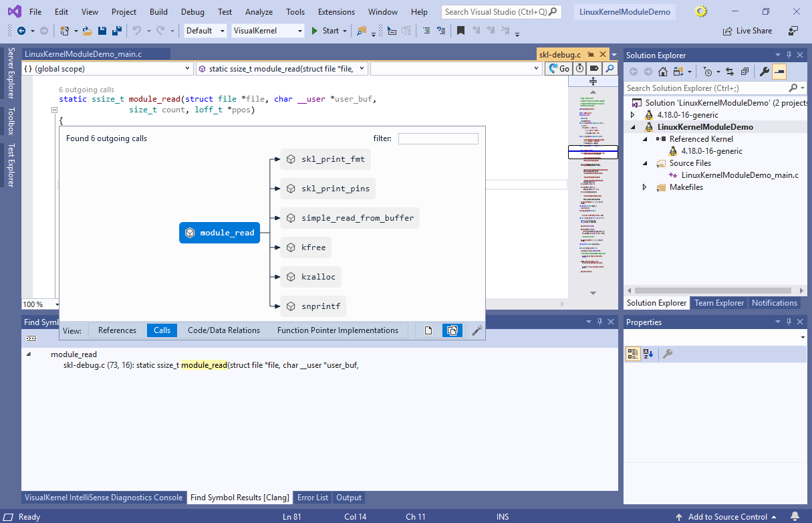Click the Search Visual Studio box
Image resolution: width=812 pixels, height=523 pixels.
pyautogui.click(x=501, y=12)
